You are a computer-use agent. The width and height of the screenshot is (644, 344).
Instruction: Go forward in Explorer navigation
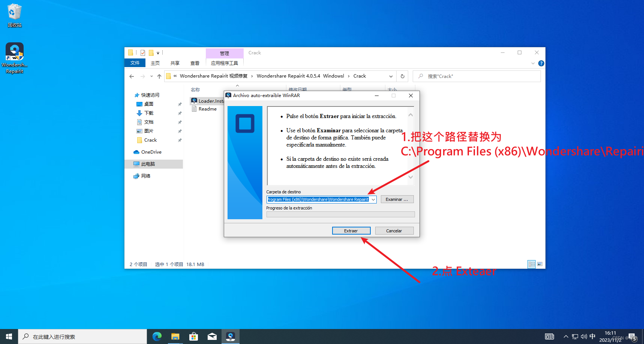tap(142, 76)
